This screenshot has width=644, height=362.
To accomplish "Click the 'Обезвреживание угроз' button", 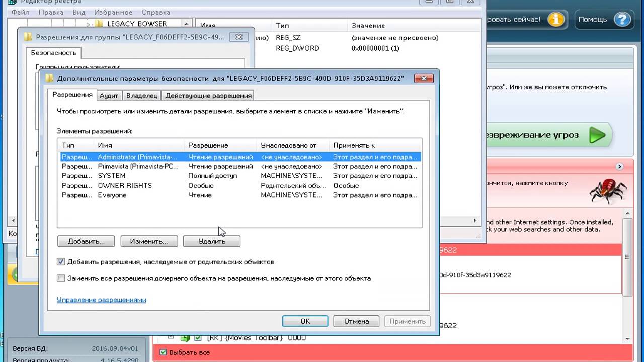I will pyautogui.click(x=547, y=135).
